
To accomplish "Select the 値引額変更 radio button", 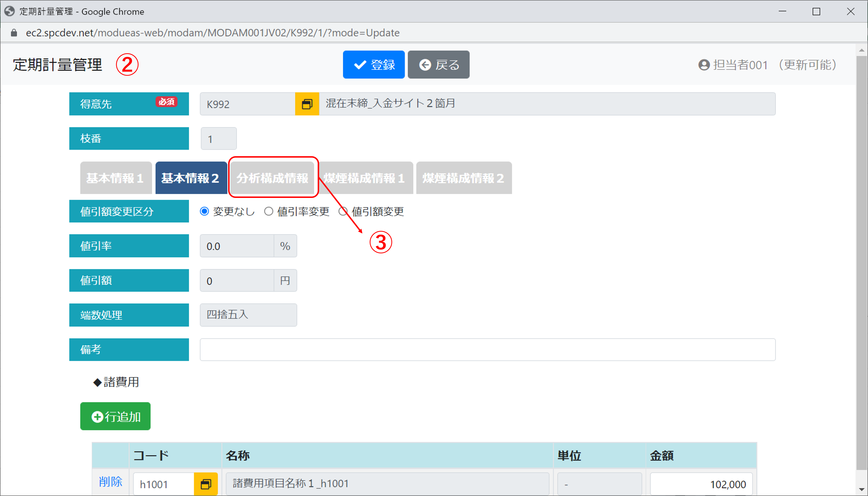I will tap(343, 211).
